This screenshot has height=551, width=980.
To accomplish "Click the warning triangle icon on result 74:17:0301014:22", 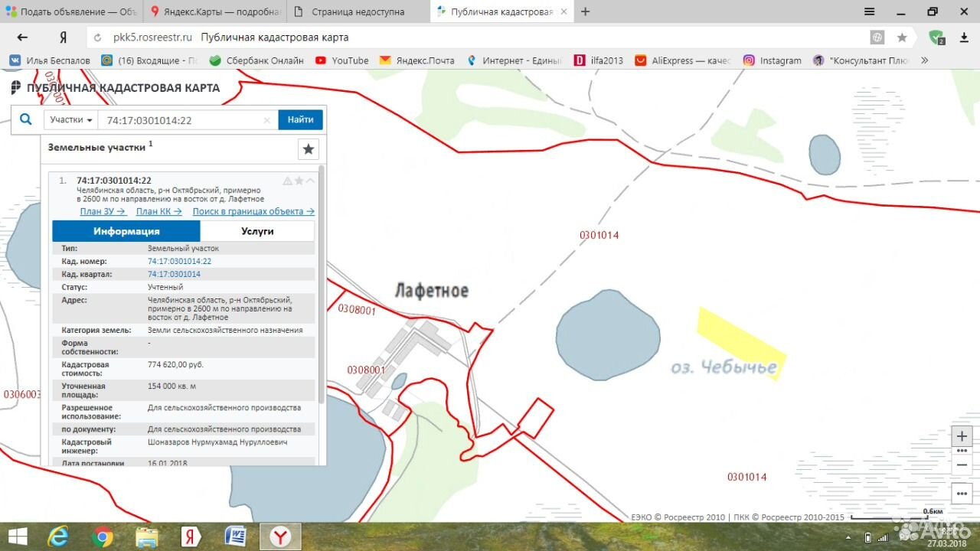I will tap(288, 181).
